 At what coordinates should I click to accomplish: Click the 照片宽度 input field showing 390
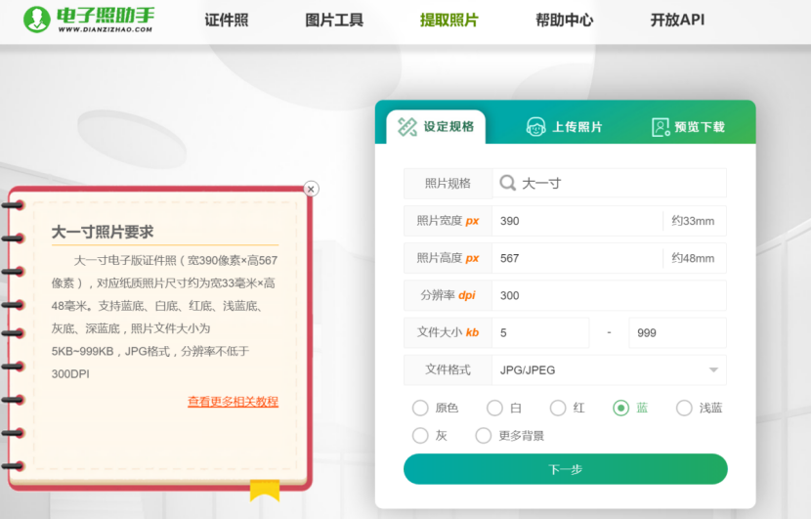[577, 221]
